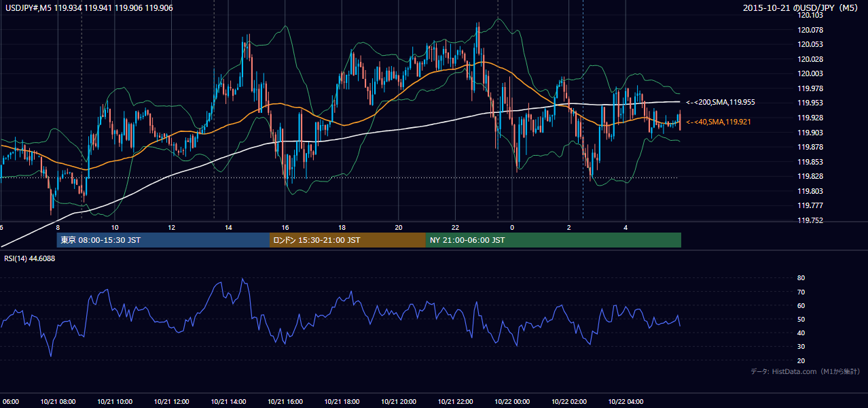Click RSI scale value 50
This screenshot has width=868, height=408.
pyautogui.click(x=801, y=319)
